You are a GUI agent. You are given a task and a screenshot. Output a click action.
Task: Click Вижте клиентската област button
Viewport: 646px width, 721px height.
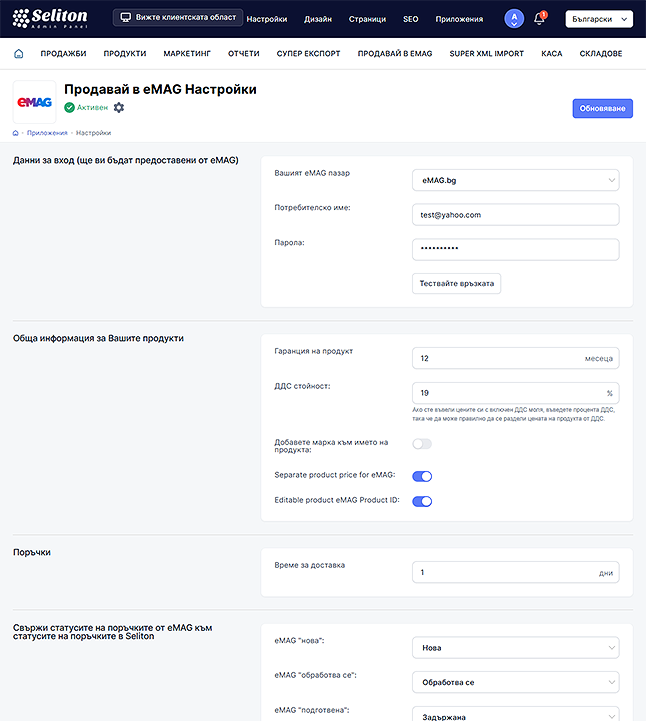[178, 17]
